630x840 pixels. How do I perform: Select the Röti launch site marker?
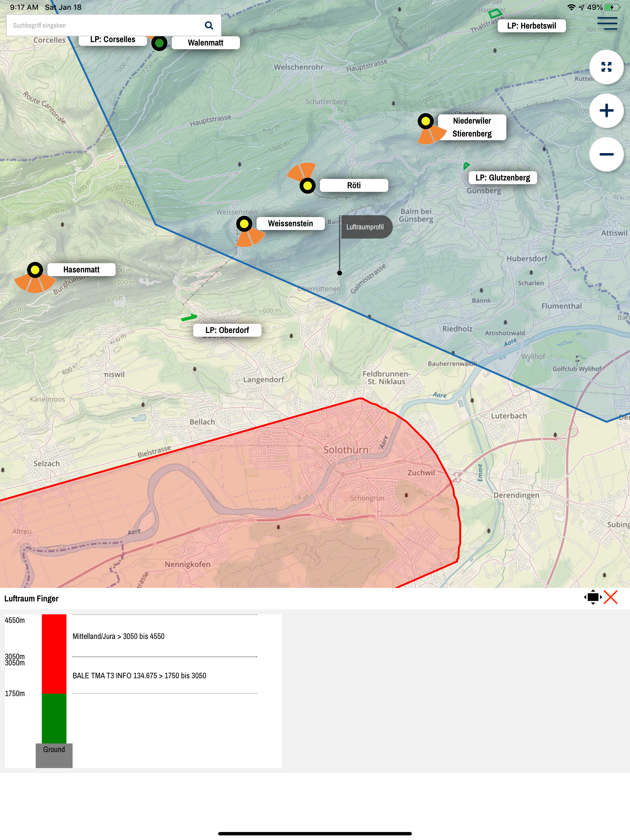pos(307,186)
